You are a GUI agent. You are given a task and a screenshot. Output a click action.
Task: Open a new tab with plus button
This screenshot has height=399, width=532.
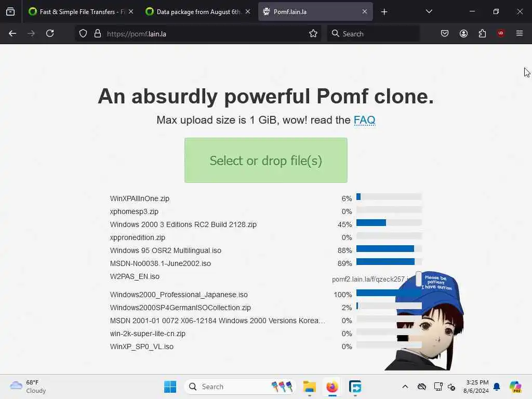(x=384, y=12)
